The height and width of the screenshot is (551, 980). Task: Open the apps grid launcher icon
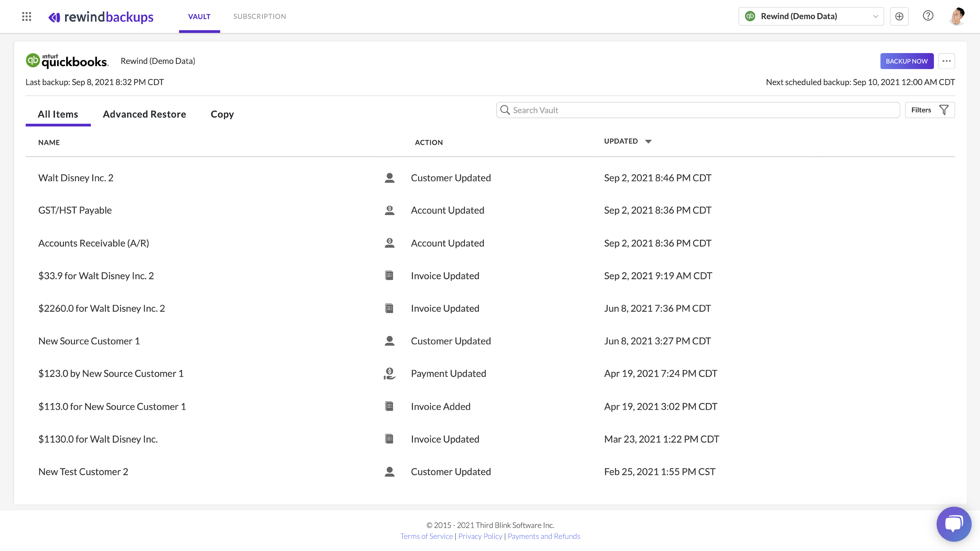point(27,16)
